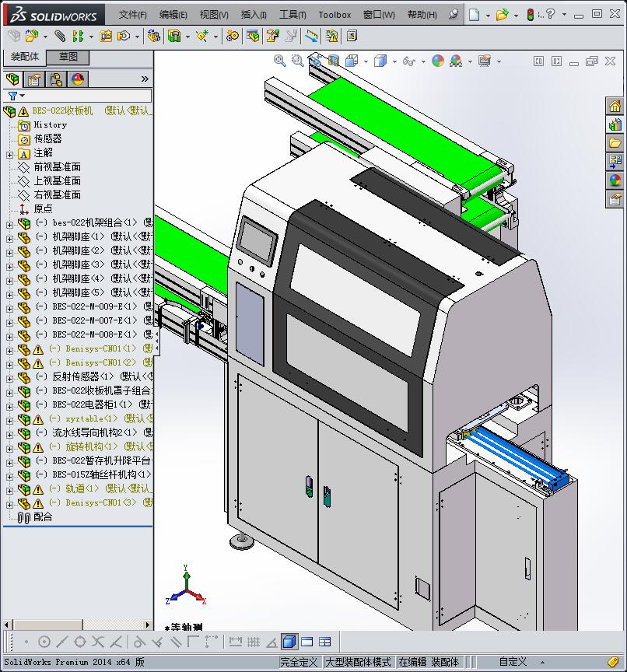Select the PropertyManager tab icon
The width and height of the screenshot is (627, 672).
[34, 79]
